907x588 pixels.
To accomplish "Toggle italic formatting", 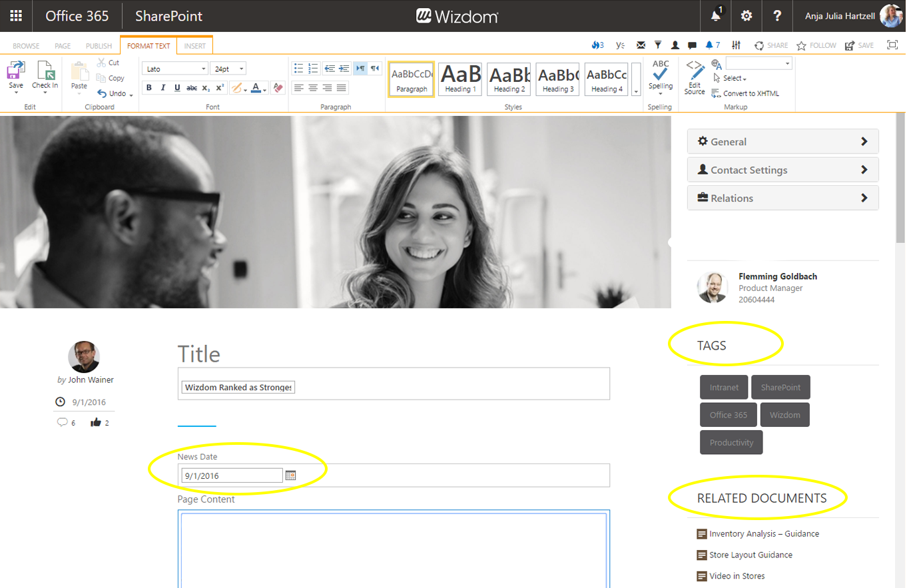I will [x=163, y=88].
